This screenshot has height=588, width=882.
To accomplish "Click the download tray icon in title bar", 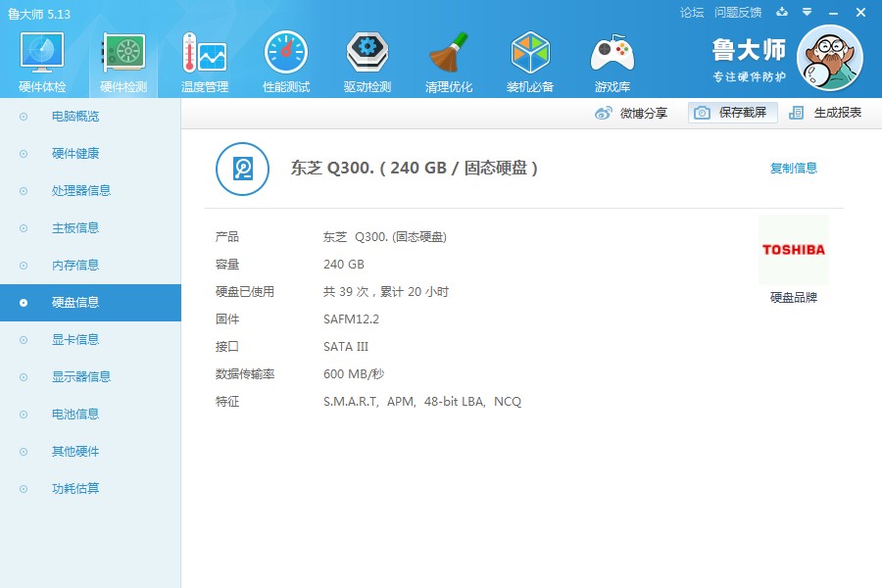I will click(782, 12).
